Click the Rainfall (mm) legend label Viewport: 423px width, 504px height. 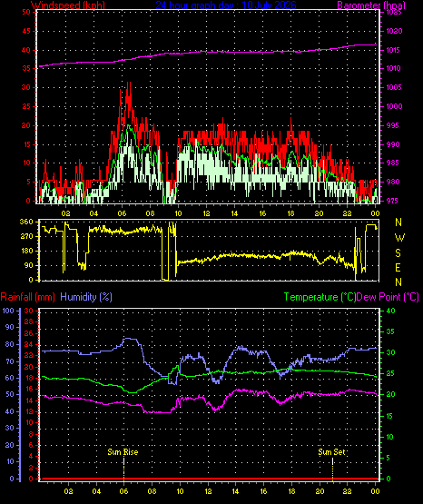click(x=27, y=297)
